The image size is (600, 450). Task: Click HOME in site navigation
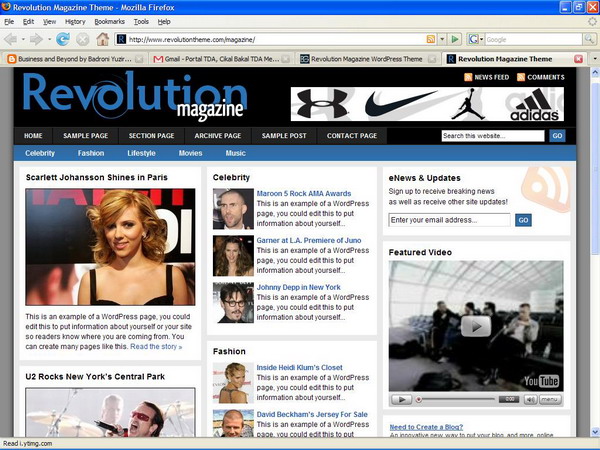(33, 136)
